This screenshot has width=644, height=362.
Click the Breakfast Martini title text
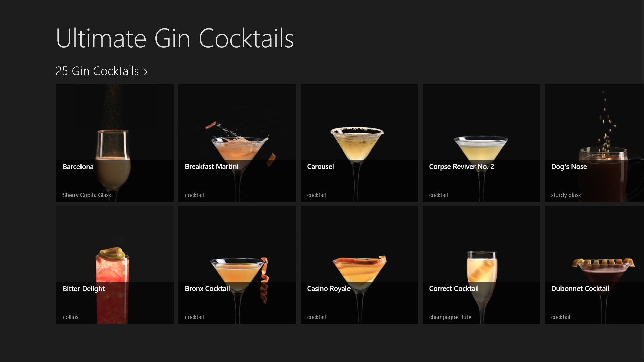click(212, 167)
